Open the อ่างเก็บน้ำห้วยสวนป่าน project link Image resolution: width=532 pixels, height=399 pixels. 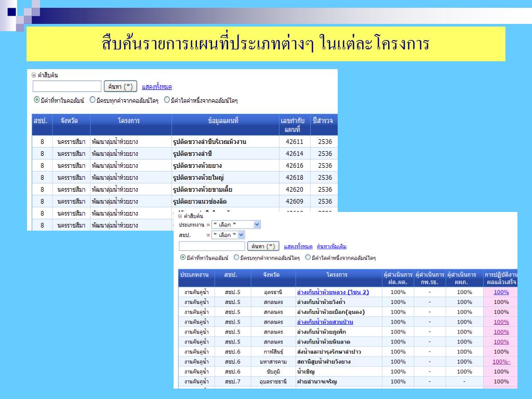coord(325,322)
